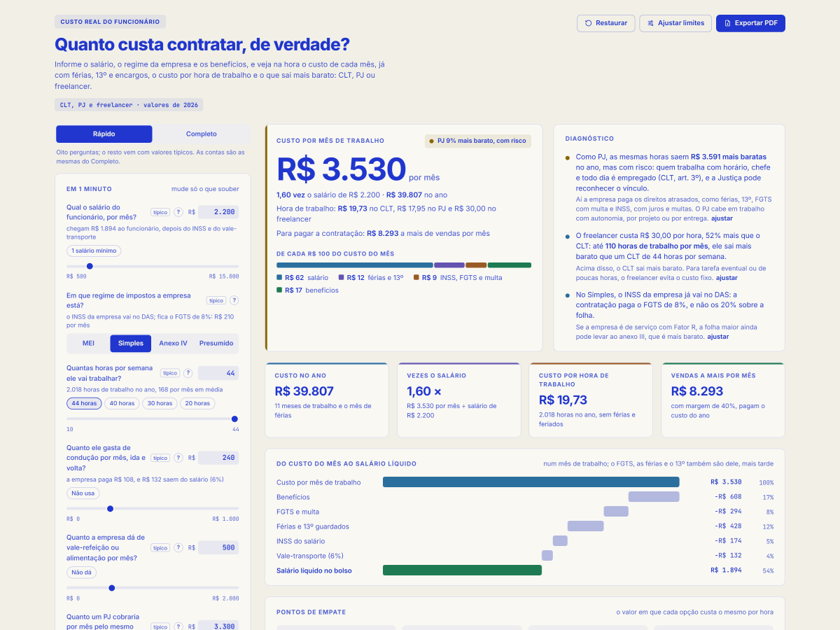The width and height of the screenshot is (840, 630).
Task: Click the Não dá chip for vale-refeição
Action: coord(82,572)
